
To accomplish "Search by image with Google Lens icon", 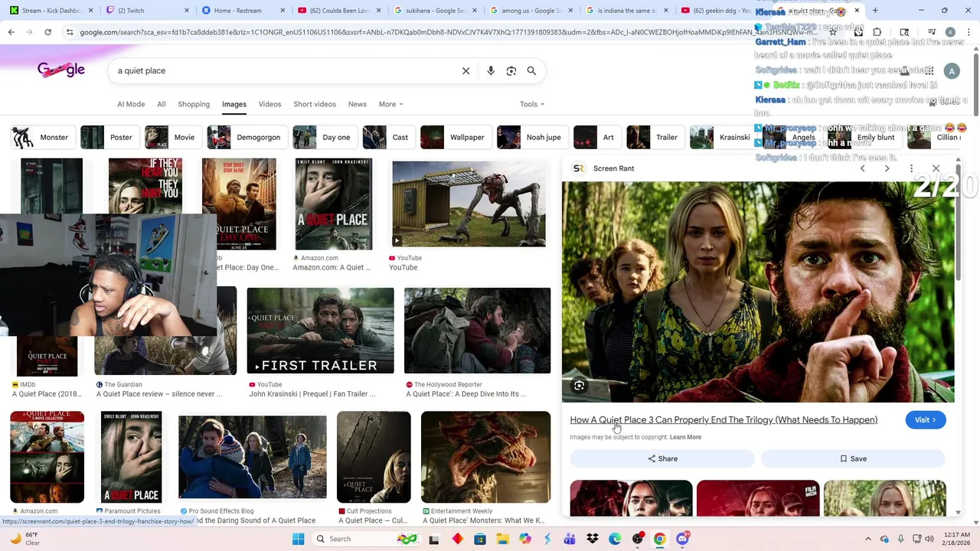I will point(511,70).
